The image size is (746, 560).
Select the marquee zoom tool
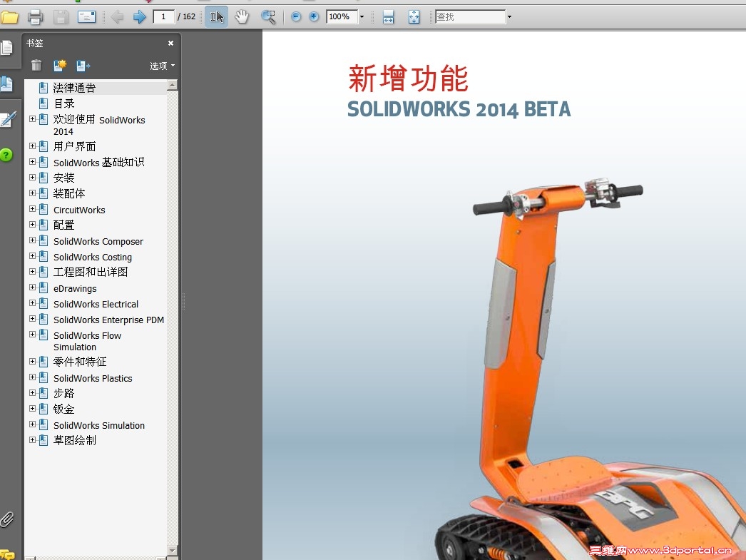268,17
